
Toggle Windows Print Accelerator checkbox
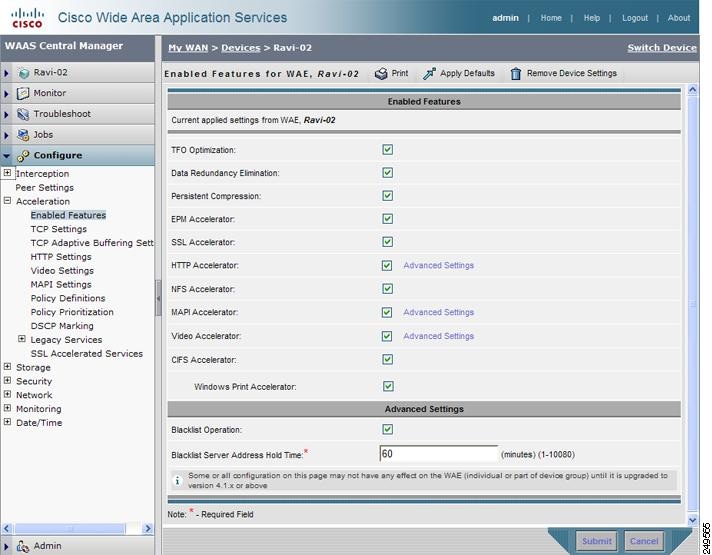[388, 386]
